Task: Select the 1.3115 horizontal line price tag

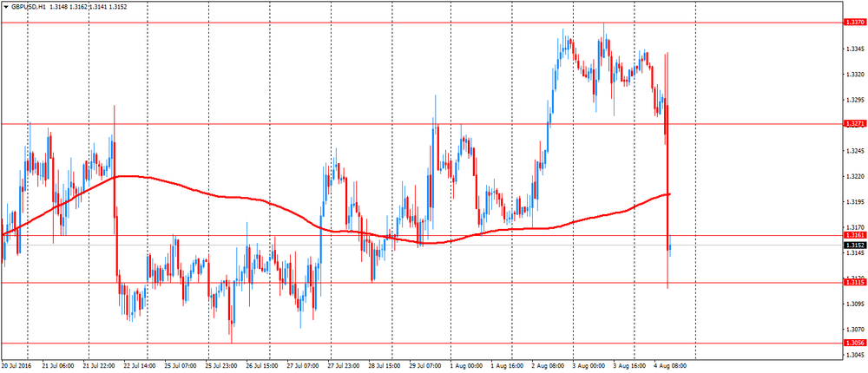Action: tap(853, 282)
